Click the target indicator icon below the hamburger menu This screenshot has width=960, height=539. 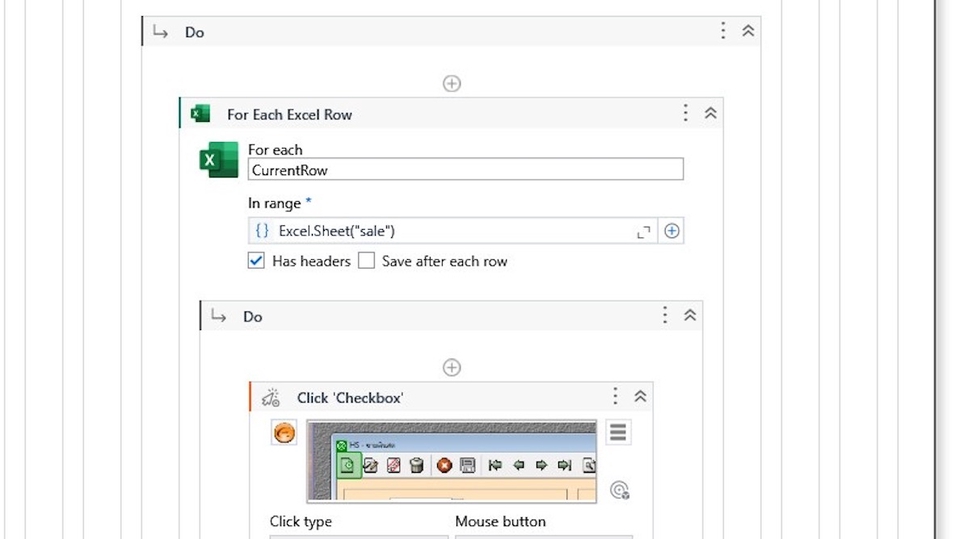click(619, 490)
